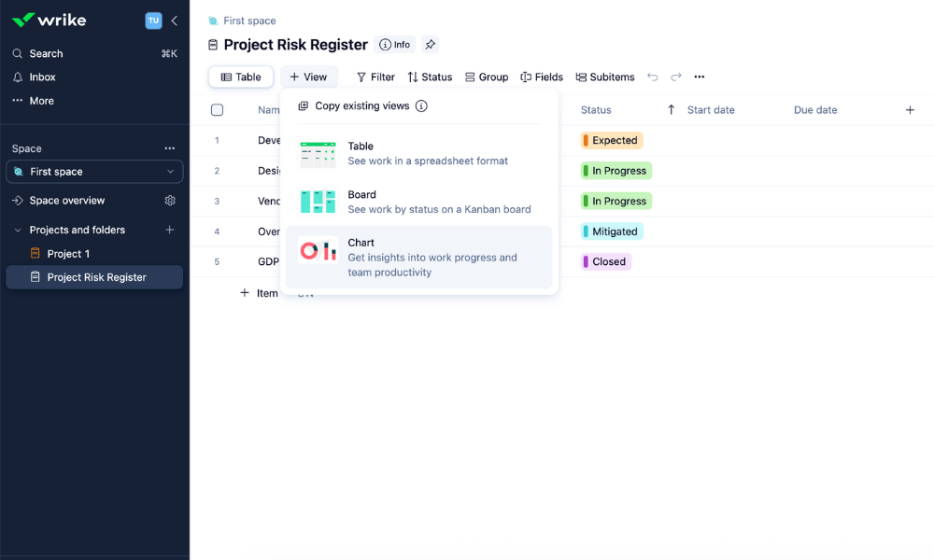Open the First space dropdown selector
The width and height of the screenshot is (934, 560).
(94, 172)
